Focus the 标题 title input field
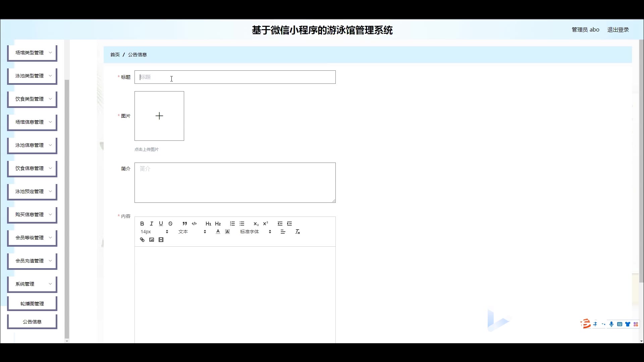The width and height of the screenshot is (644, 362). [x=235, y=77]
